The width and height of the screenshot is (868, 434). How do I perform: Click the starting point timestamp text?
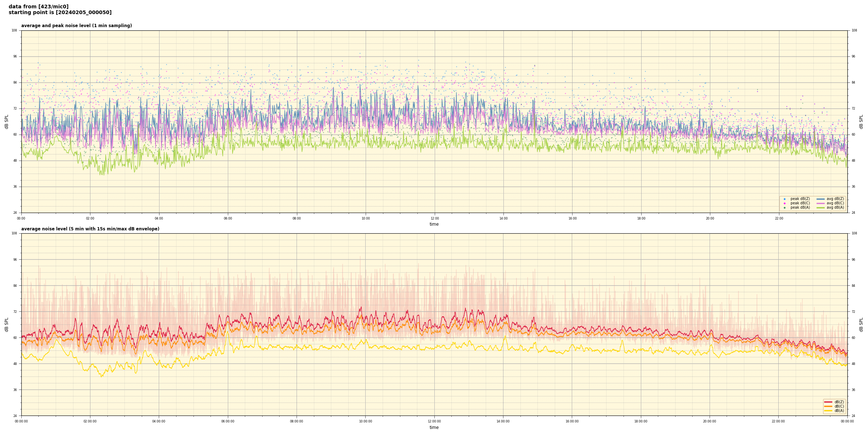point(60,13)
